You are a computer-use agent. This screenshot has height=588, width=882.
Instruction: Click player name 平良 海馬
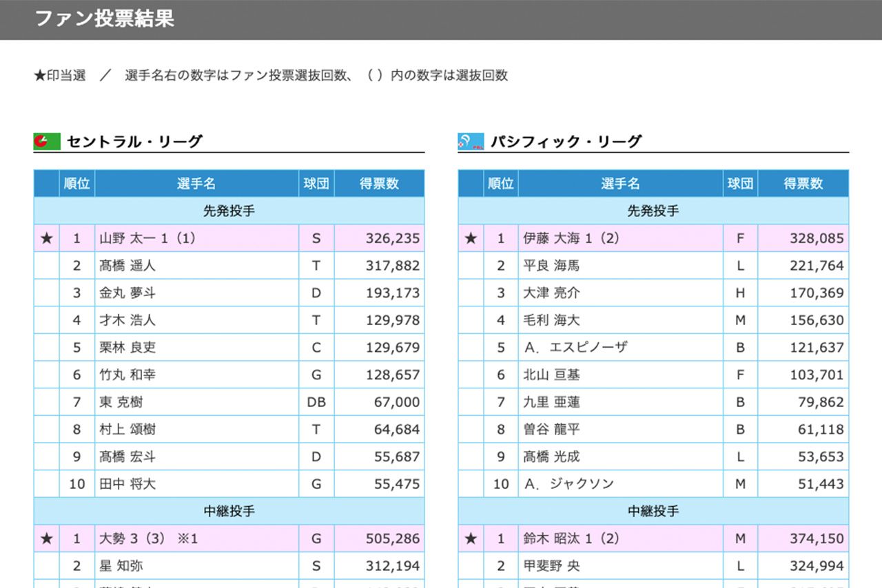(551, 265)
